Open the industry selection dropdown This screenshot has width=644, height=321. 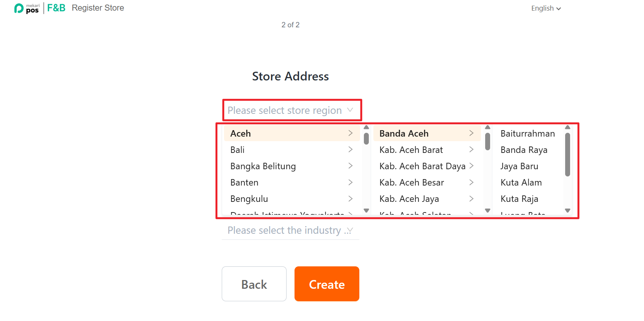tap(291, 230)
